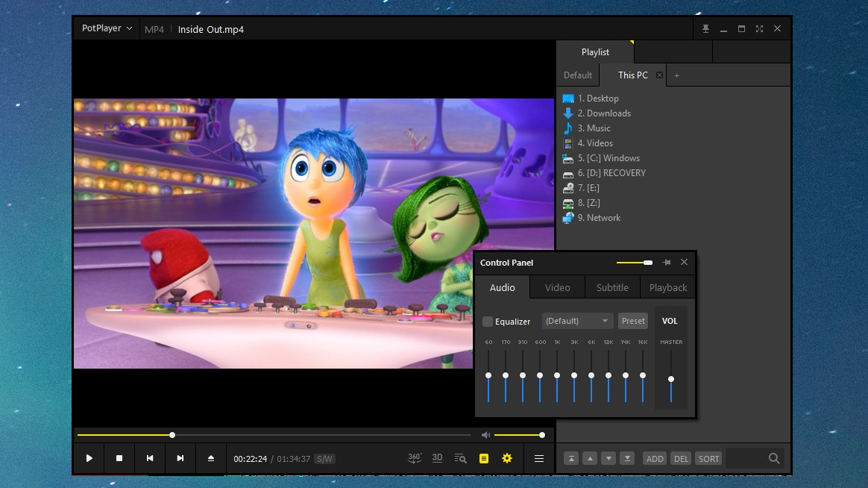Adjust the 60 Hz equalizer slider
The image size is (868, 488).
click(x=488, y=375)
